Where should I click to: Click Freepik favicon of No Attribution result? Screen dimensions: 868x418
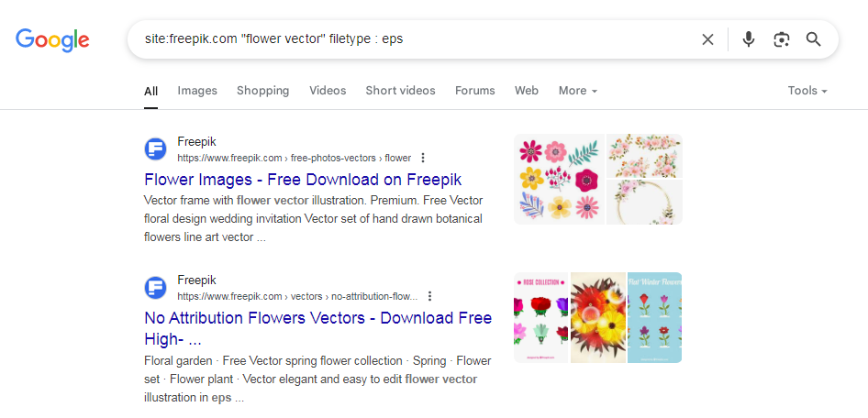point(156,288)
